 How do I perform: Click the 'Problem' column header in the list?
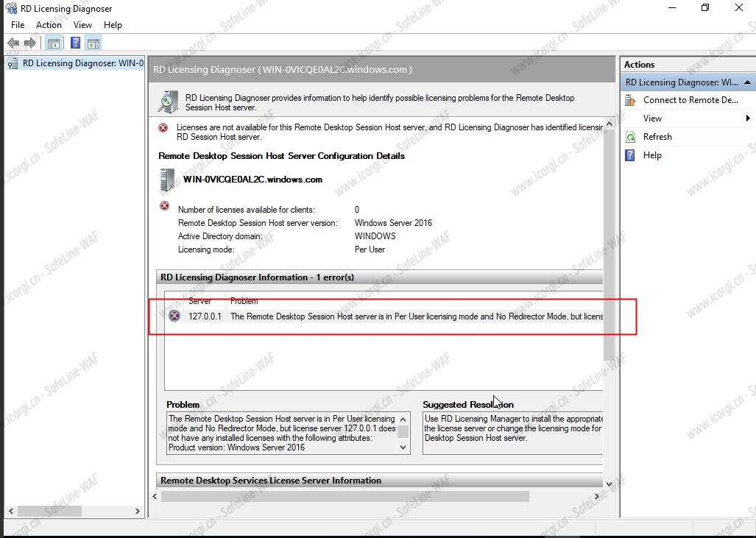click(x=244, y=301)
